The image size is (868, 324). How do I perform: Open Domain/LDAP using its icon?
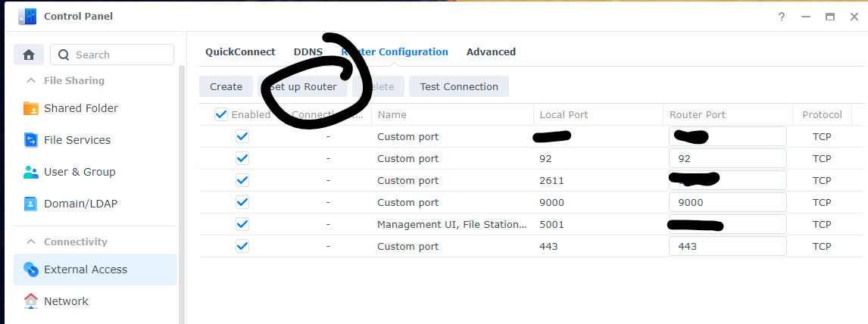point(31,204)
